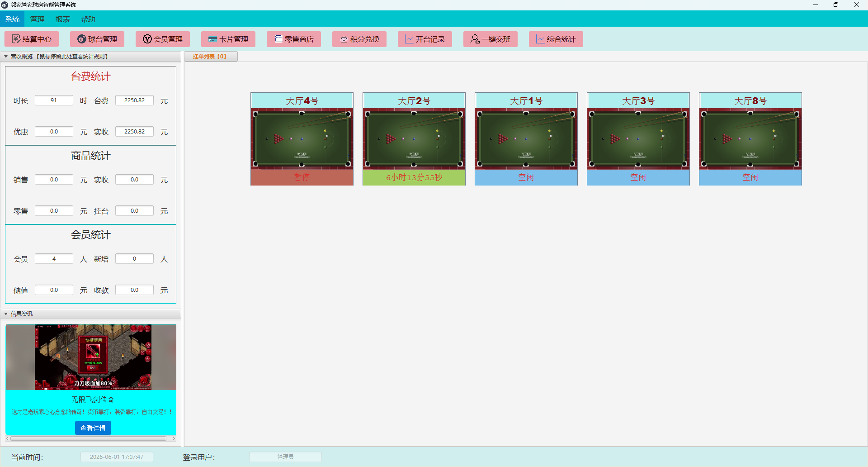Select the 大厅3号 table image
868x467 pixels.
[638, 138]
